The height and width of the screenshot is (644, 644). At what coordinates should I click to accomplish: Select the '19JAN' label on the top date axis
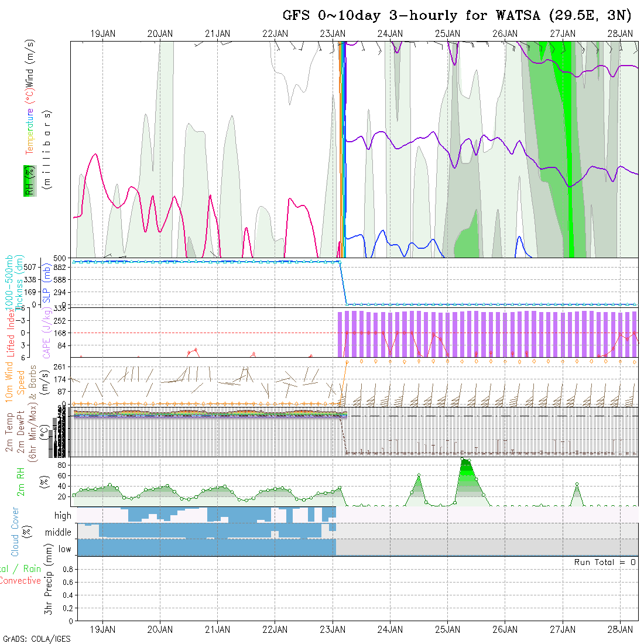coord(102,34)
